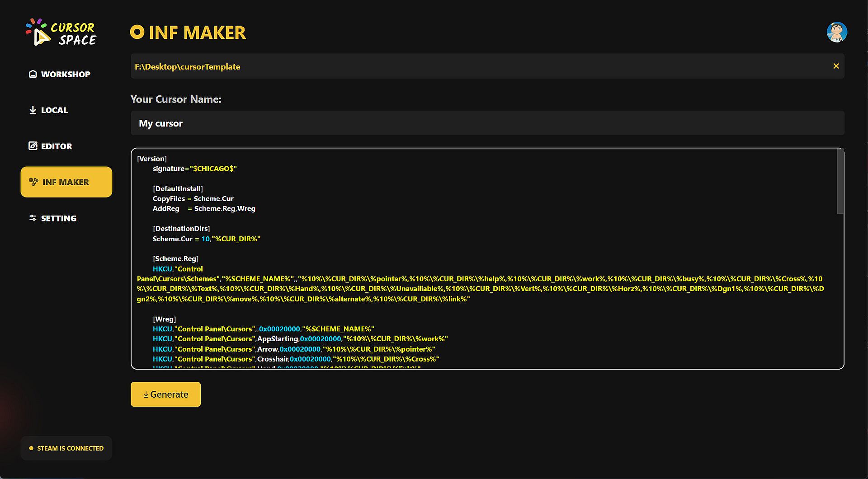
Task: Open the Editor page
Action: pyautogui.click(x=66, y=146)
